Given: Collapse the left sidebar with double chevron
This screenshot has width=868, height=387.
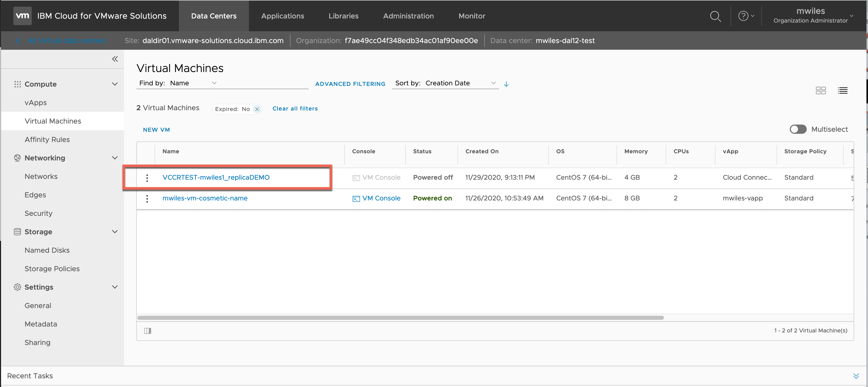Looking at the screenshot, I should coord(115,59).
